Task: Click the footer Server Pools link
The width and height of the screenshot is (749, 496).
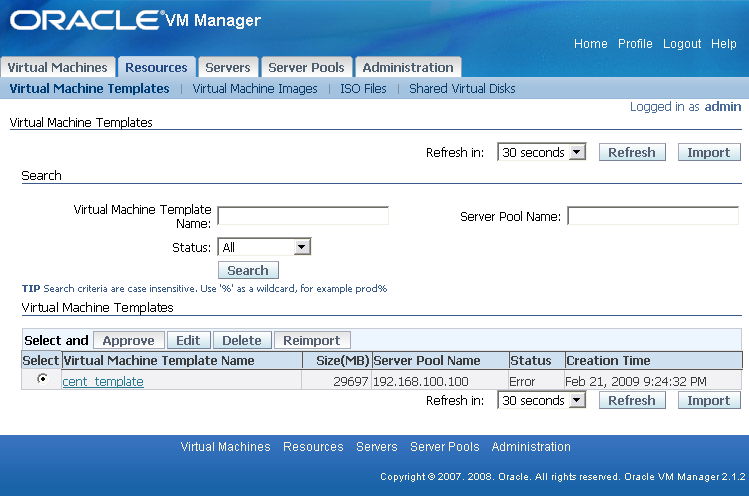Action: [444, 447]
